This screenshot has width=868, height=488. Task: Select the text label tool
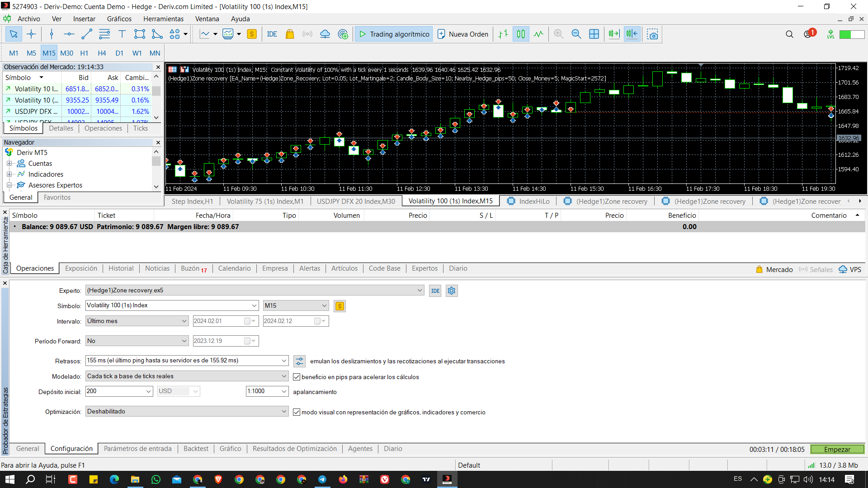click(122, 34)
